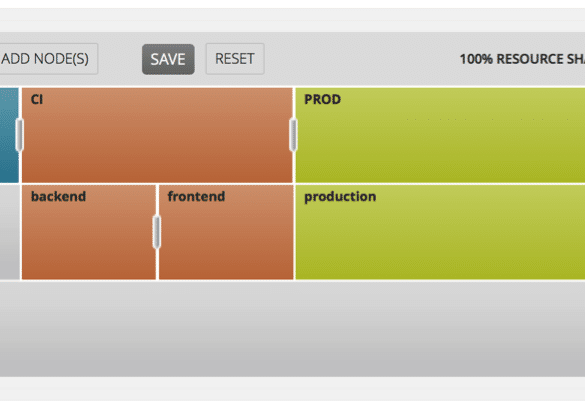Select the blue block at left edge
This screenshot has width=585, height=413.
[x=9, y=135]
